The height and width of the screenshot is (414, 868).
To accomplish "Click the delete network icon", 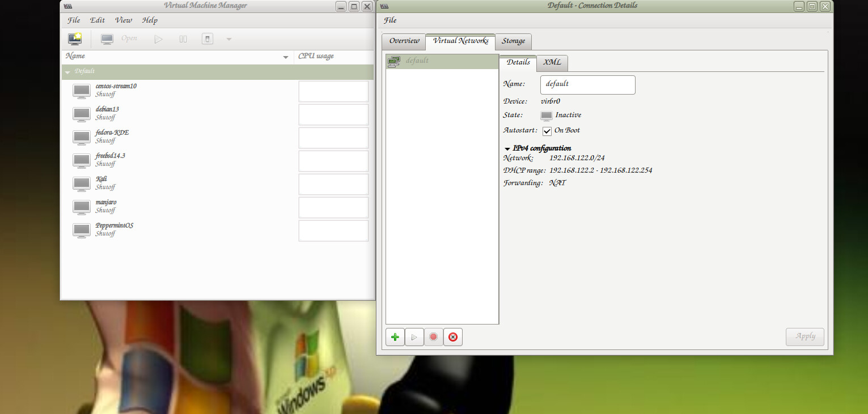I will pyautogui.click(x=453, y=337).
